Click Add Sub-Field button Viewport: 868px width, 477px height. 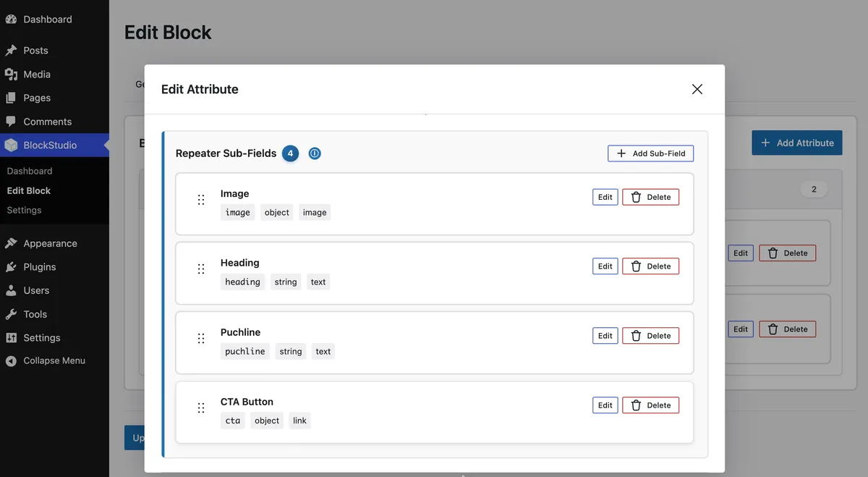coord(651,153)
